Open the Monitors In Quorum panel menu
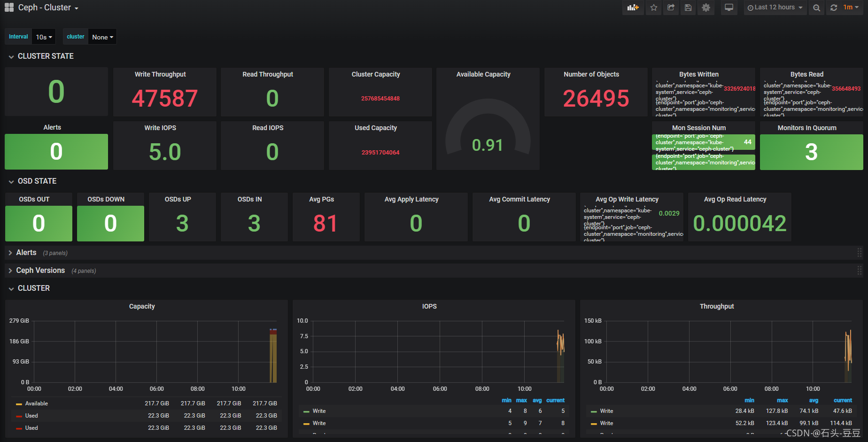The width and height of the screenshot is (868, 442). point(807,128)
